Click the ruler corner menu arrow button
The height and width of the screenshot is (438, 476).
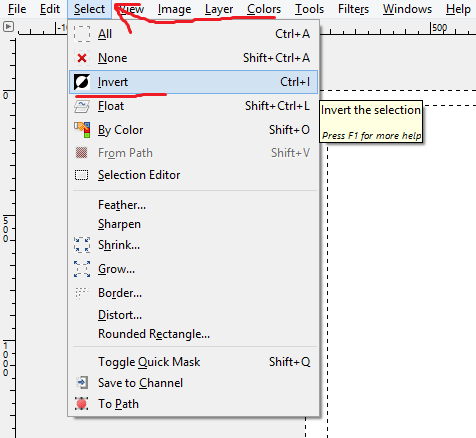(x=8, y=27)
